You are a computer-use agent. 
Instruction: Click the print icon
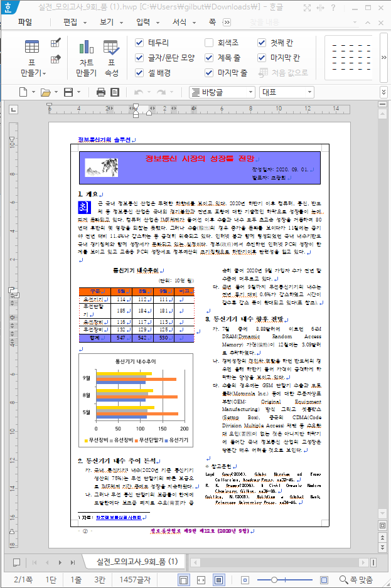101,92
